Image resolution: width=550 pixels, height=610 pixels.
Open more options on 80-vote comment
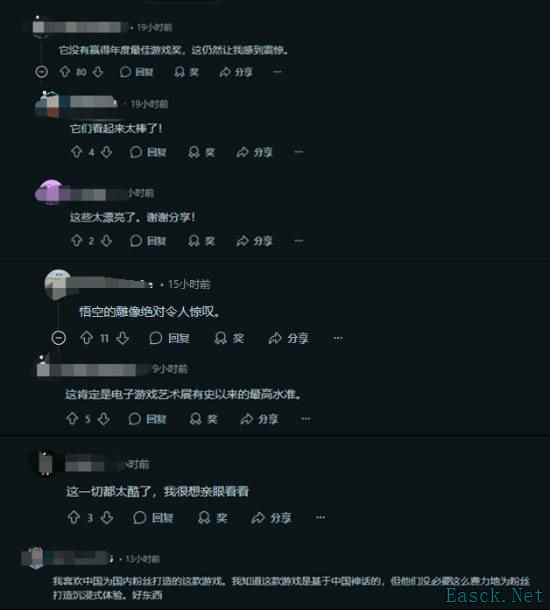pyautogui.click(x=277, y=72)
